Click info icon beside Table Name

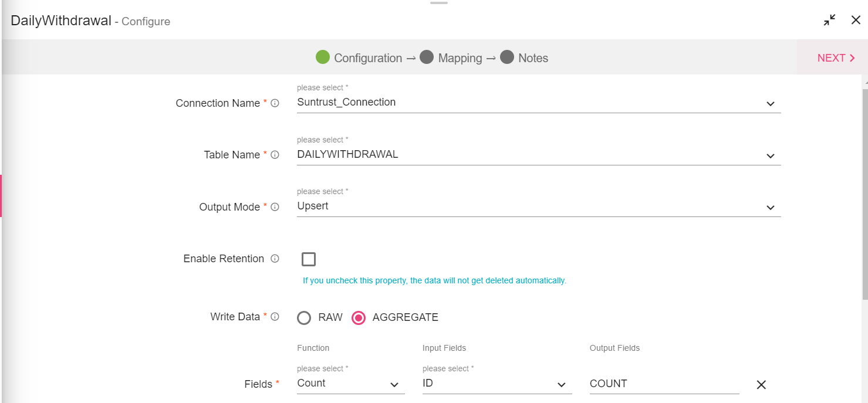tap(275, 155)
